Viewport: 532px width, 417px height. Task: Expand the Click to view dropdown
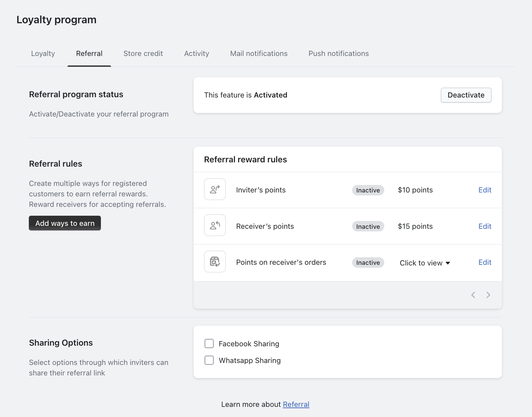[x=425, y=263]
